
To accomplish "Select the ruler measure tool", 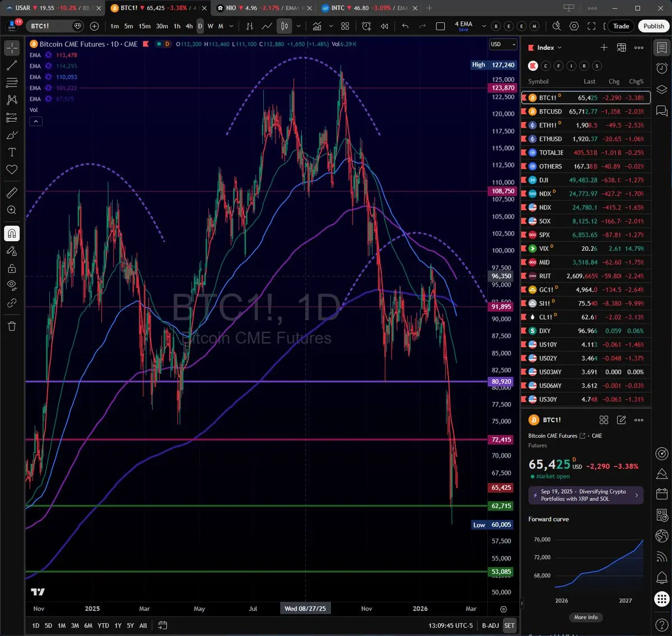I will pos(12,193).
